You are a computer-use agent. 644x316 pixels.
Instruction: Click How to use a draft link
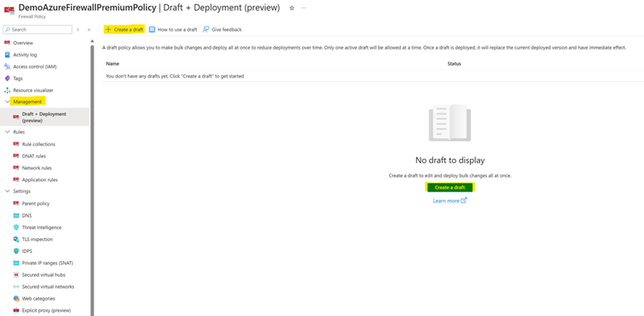click(173, 30)
